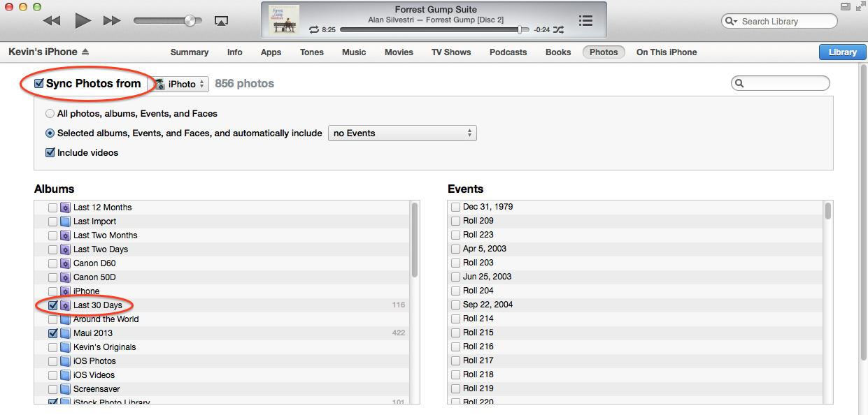
Task: Click the Roll 214 event label
Action: click(x=478, y=319)
